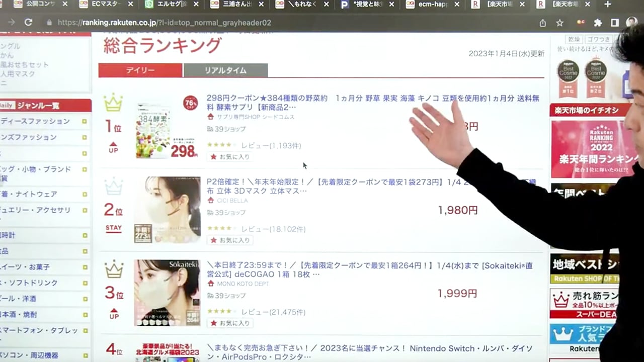This screenshot has width=644, height=362.
Task: Switch to the ecm-happ tab
Action: pos(431,4)
